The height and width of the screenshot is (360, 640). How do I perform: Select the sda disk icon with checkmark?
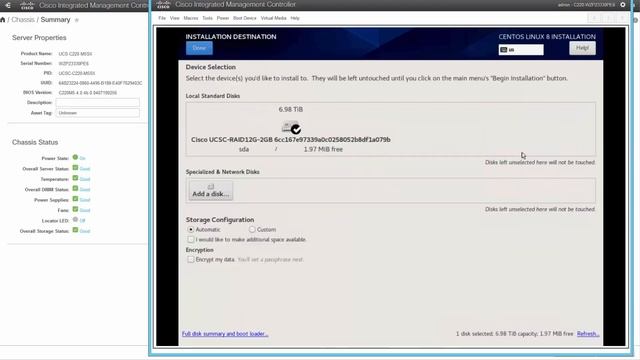291,128
